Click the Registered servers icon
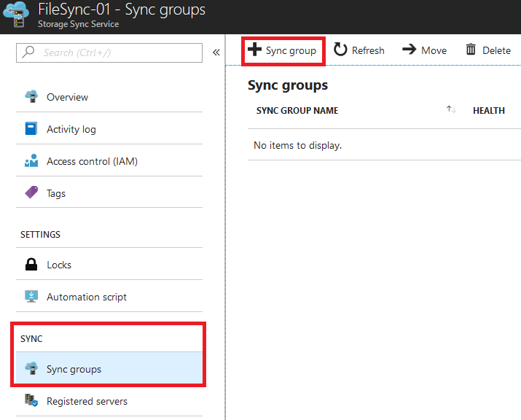521x420 pixels. tap(31, 400)
